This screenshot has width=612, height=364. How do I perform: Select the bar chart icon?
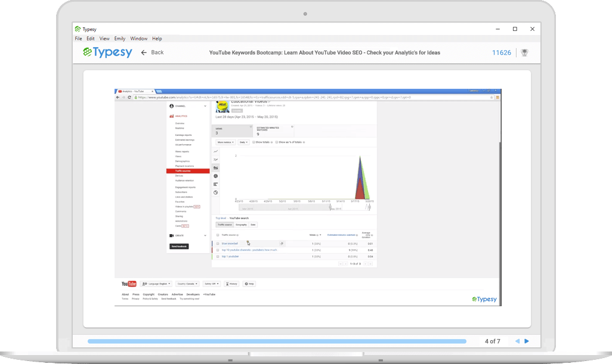(x=215, y=184)
